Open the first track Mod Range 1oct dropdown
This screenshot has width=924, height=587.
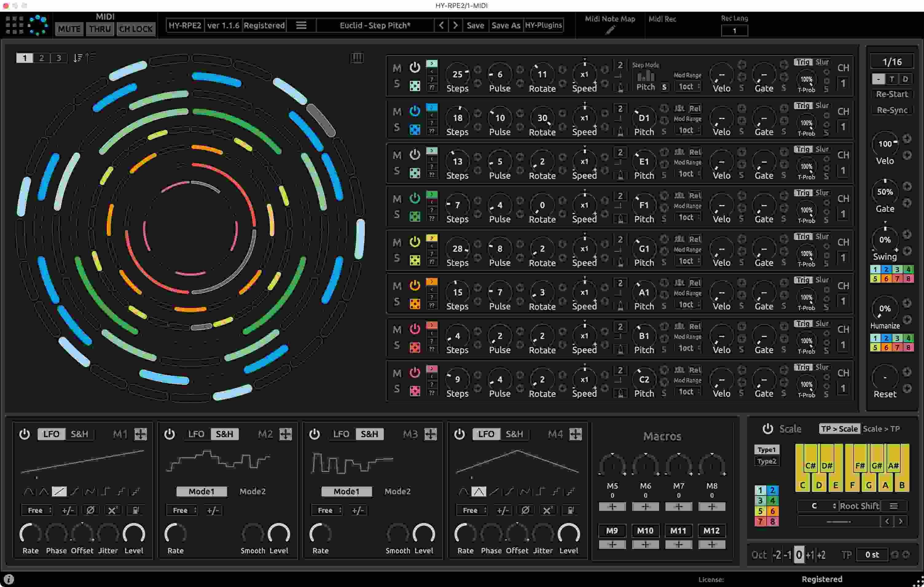(x=688, y=87)
